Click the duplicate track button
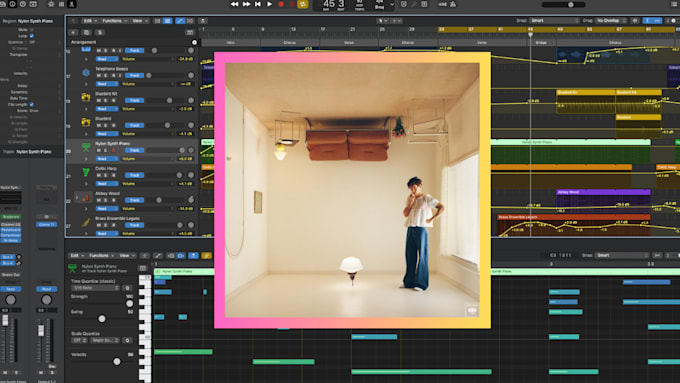 pyautogui.click(x=87, y=33)
